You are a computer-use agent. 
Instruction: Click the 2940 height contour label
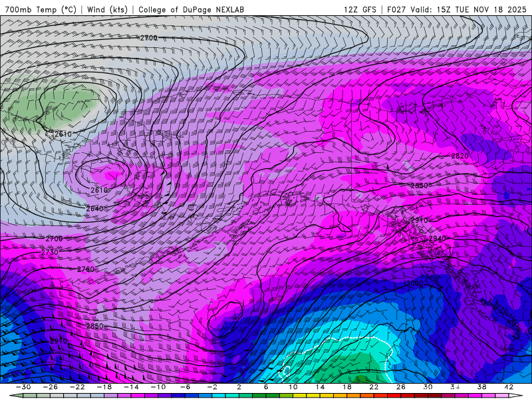coord(438,239)
